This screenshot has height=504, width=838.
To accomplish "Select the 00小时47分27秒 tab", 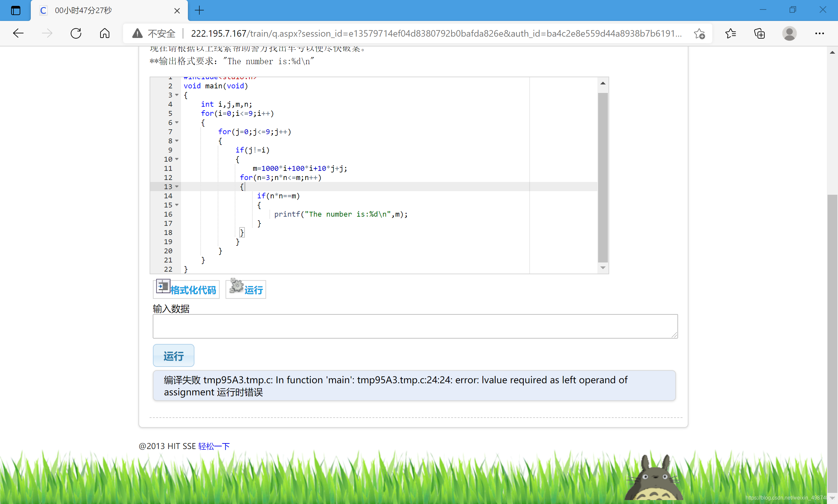I will (109, 10).
